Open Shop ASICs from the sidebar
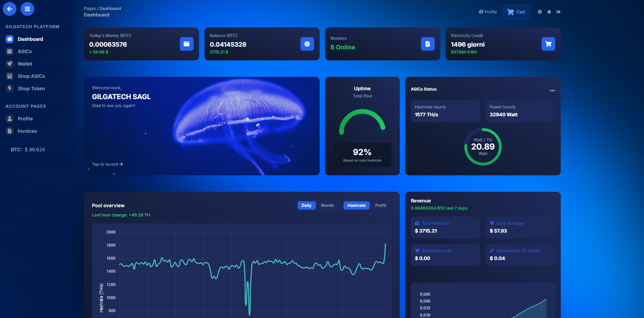Image resolution: width=644 pixels, height=318 pixels. click(x=32, y=76)
